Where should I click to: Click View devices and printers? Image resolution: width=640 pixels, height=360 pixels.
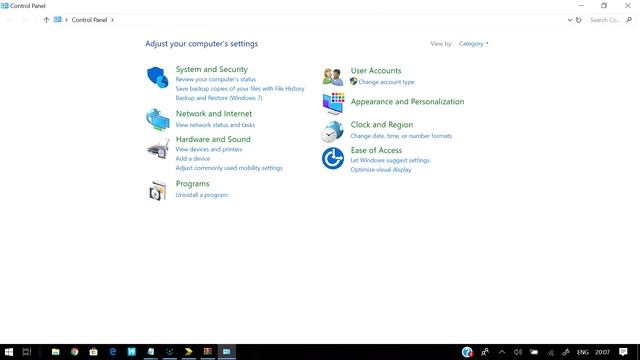click(209, 149)
